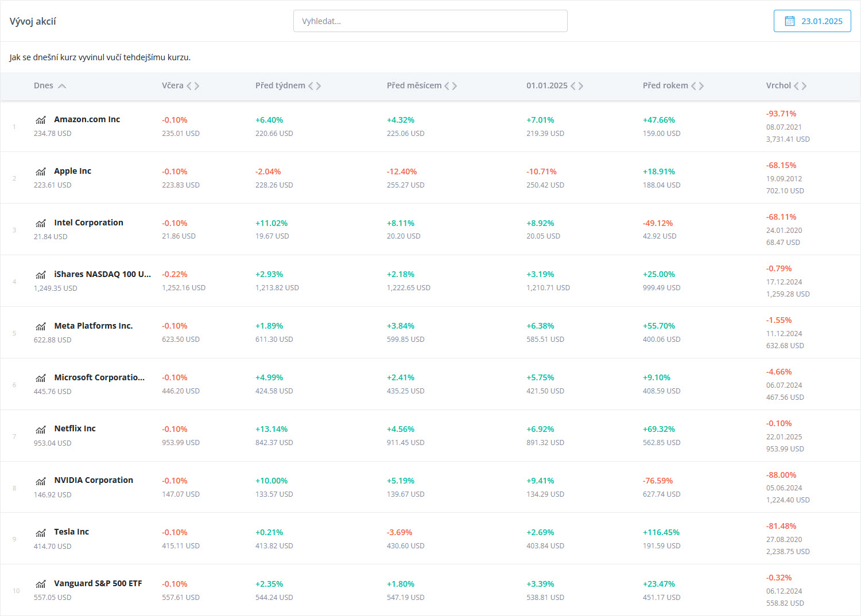Click right arrow next to Před rokem
861x616 pixels.
tap(701, 86)
